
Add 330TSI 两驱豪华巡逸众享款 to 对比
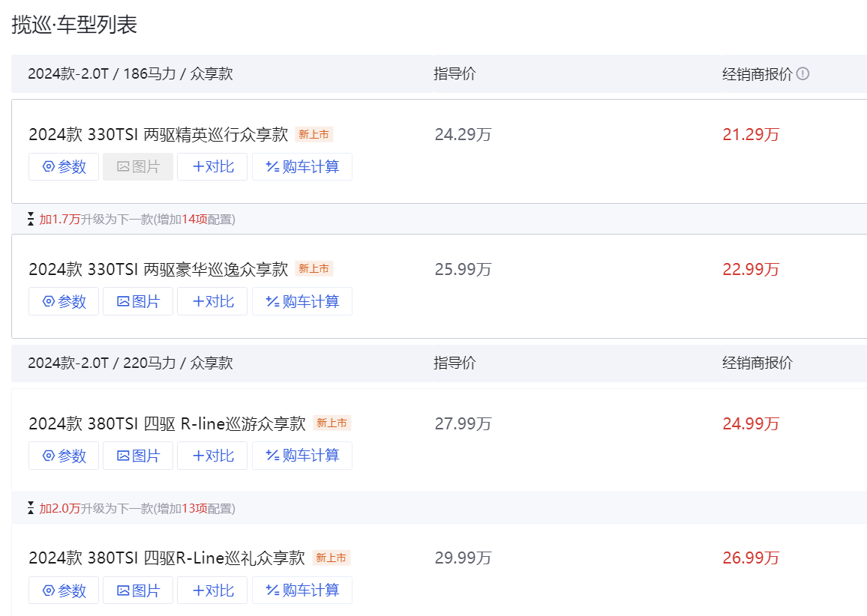[x=212, y=301]
